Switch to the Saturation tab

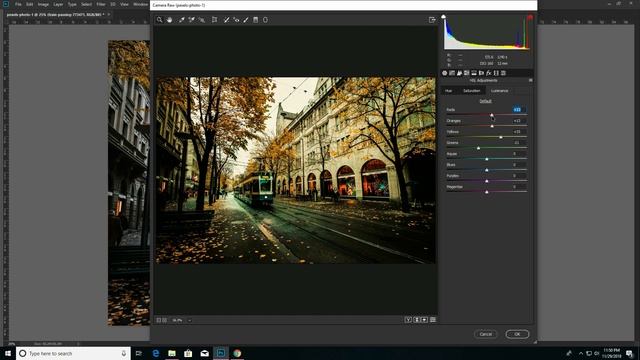pos(471,91)
